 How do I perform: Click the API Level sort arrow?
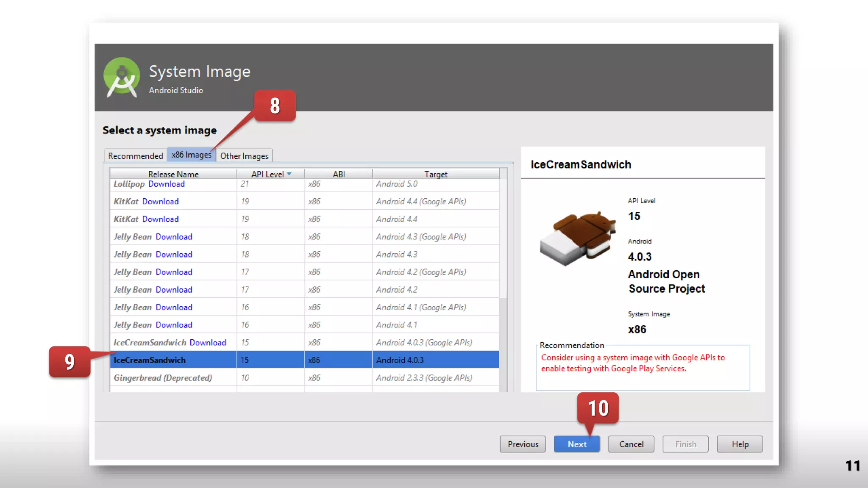point(289,174)
